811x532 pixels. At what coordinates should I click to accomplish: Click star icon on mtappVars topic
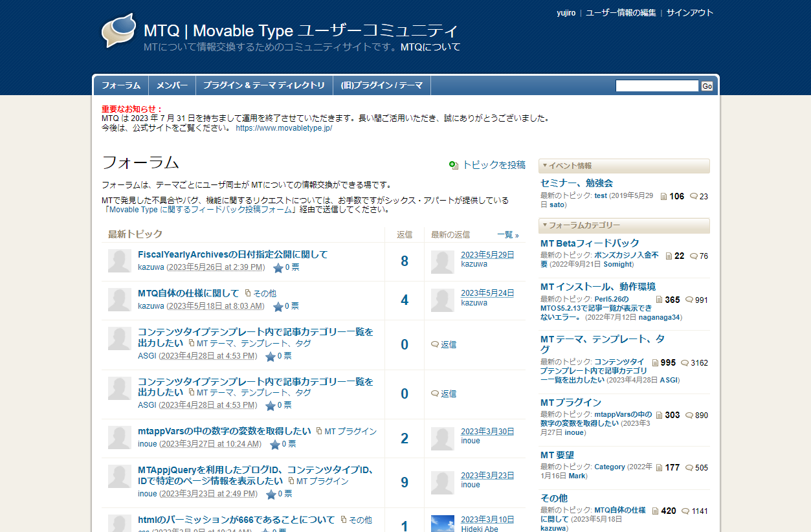275,445
